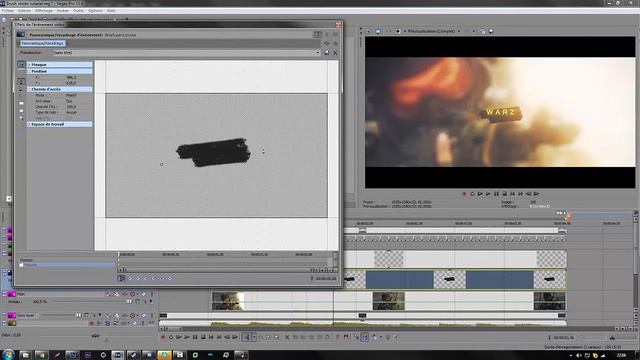Toggle the show properties tool in pan/crop
Screen dimensions: 640x360
(21, 64)
